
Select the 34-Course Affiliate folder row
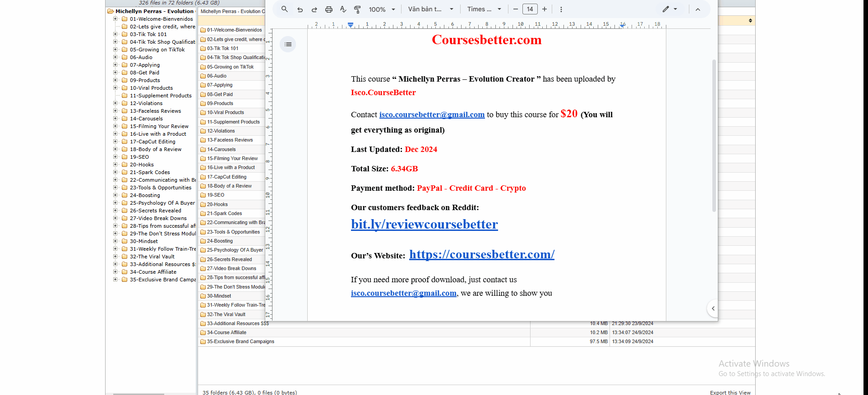226,332
